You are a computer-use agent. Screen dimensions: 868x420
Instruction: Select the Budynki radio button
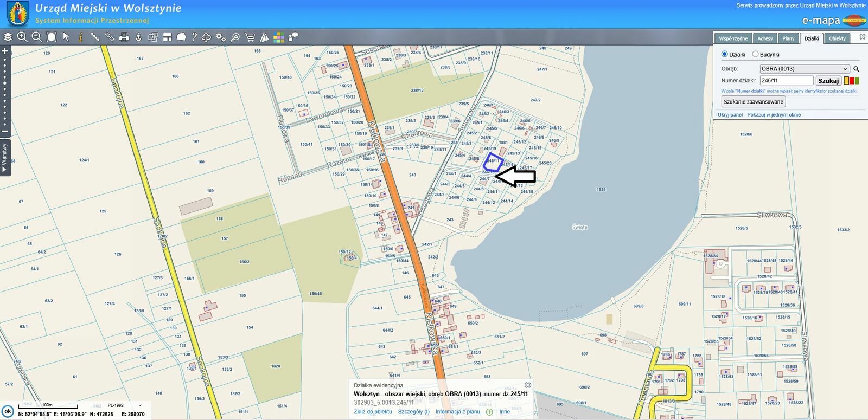click(755, 54)
